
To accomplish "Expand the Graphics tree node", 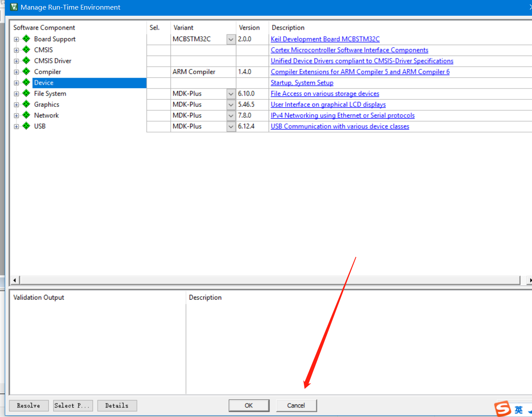I will (x=17, y=105).
